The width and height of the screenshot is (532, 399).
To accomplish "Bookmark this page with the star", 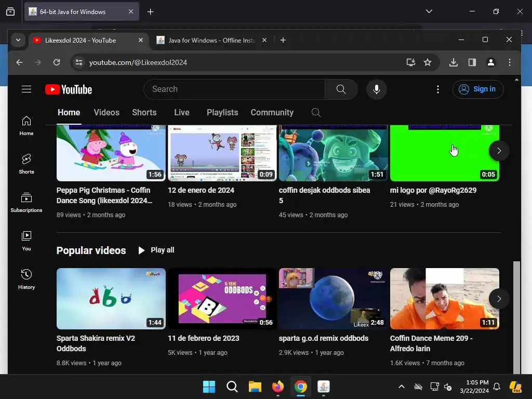I will coord(428,62).
